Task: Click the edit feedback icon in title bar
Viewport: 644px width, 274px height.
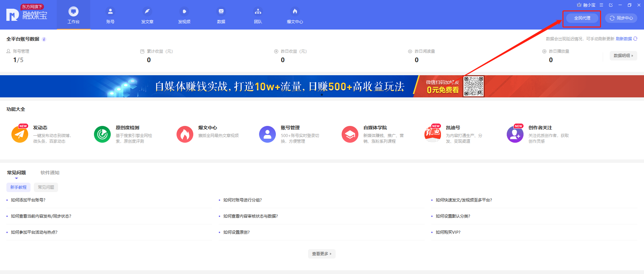Action: (611, 5)
